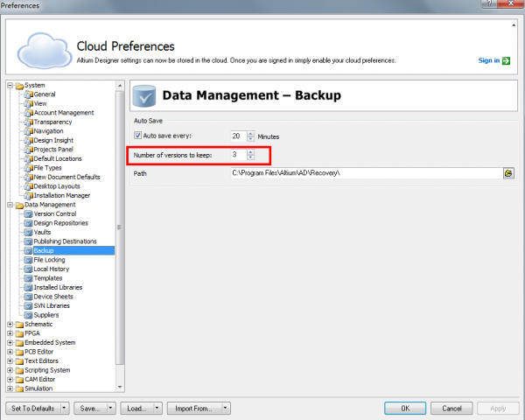Click the Data Management folder icon in tree
Image resolution: width=525 pixels, height=420 pixels.
click(x=18, y=204)
